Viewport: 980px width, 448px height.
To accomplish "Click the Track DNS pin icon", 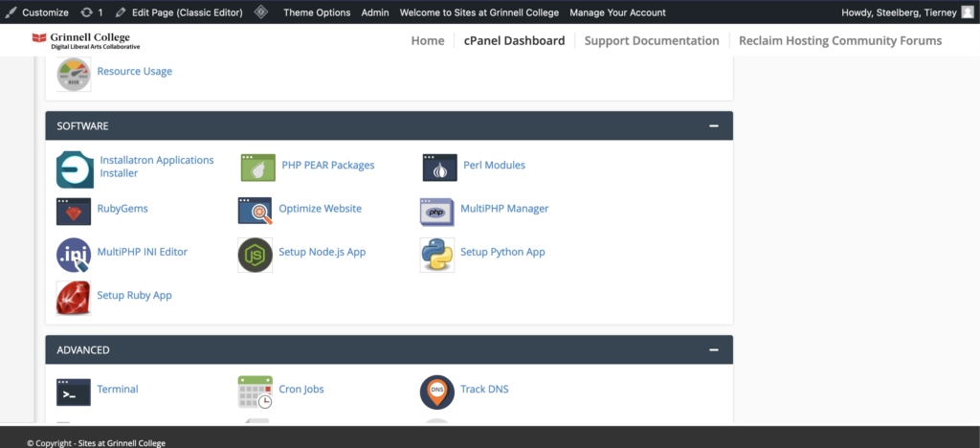I will coord(436,392).
